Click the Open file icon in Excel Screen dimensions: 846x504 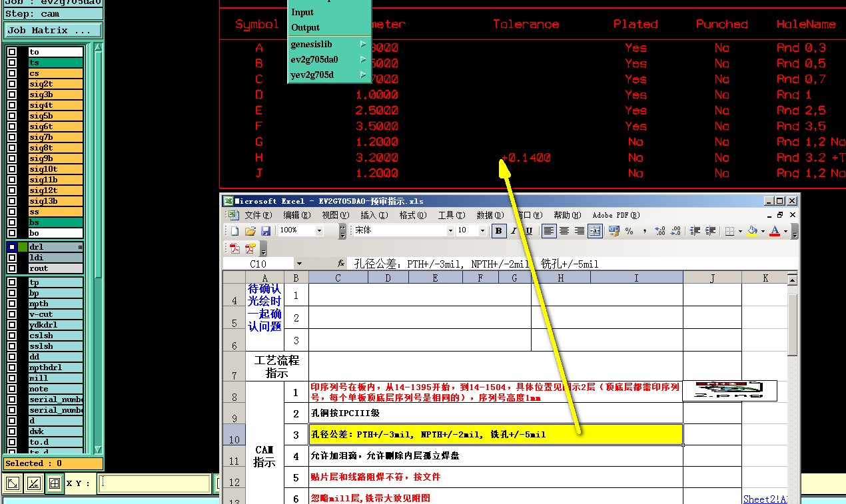point(250,231)
